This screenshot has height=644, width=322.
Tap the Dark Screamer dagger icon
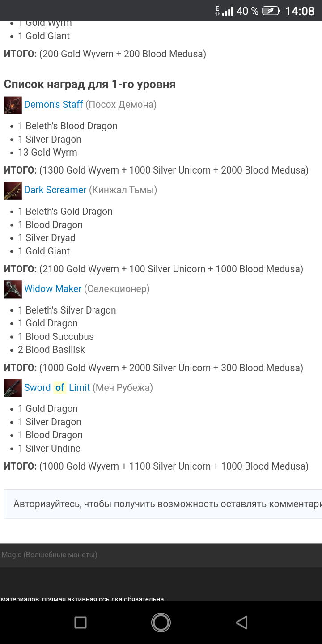(x=13, y=191)
